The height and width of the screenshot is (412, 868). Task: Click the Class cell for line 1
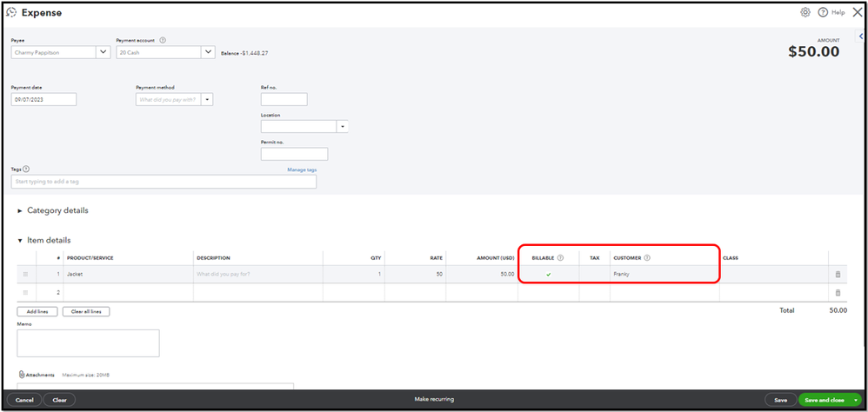[774, 275]
